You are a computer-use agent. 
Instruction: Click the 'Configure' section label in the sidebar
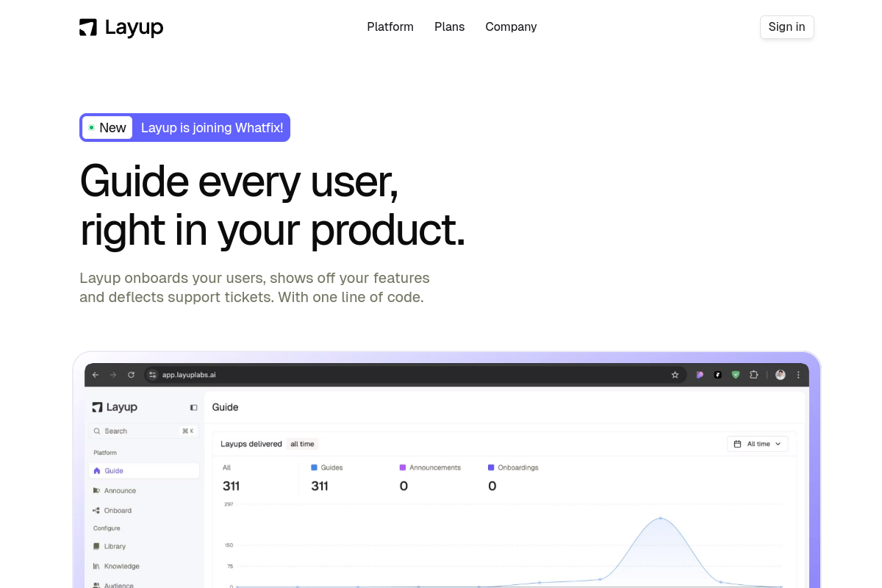tap(107, 528)
